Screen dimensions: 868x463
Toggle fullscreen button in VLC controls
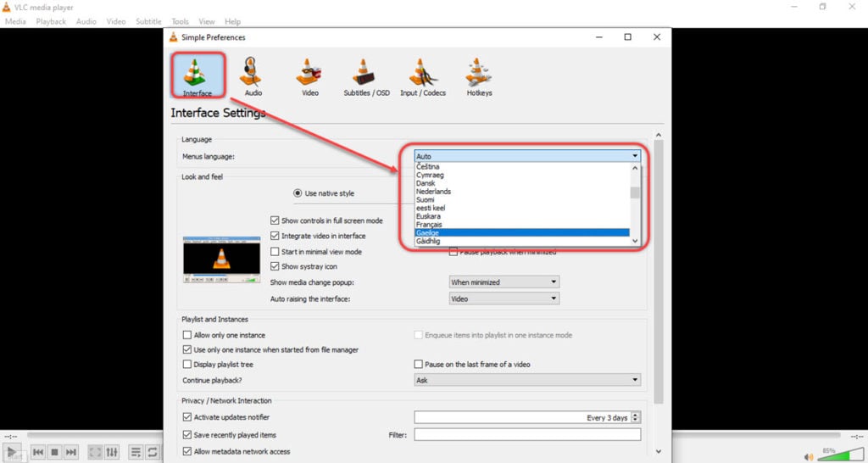pyautogui.click(x=95, y=452)
